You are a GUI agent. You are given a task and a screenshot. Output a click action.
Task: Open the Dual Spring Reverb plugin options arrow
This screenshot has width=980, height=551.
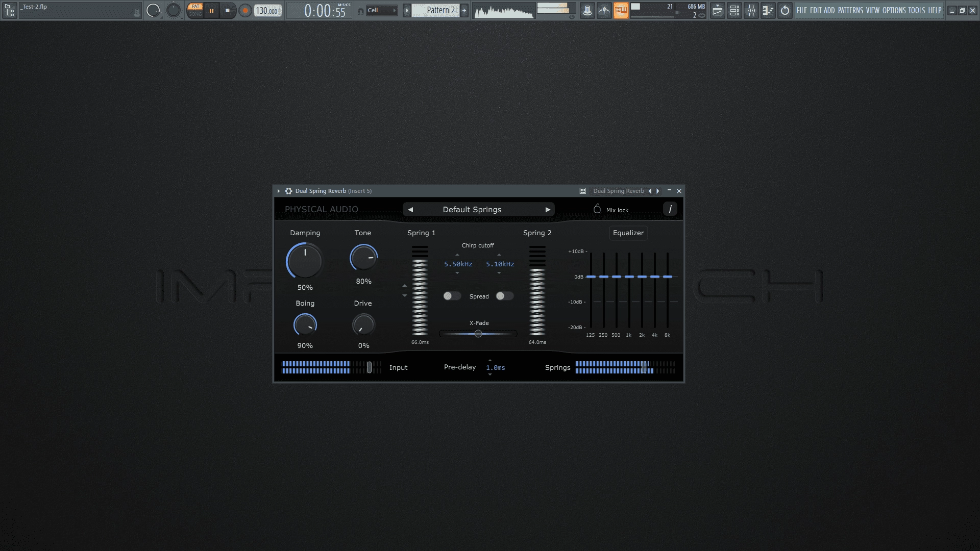pos(279,191)
